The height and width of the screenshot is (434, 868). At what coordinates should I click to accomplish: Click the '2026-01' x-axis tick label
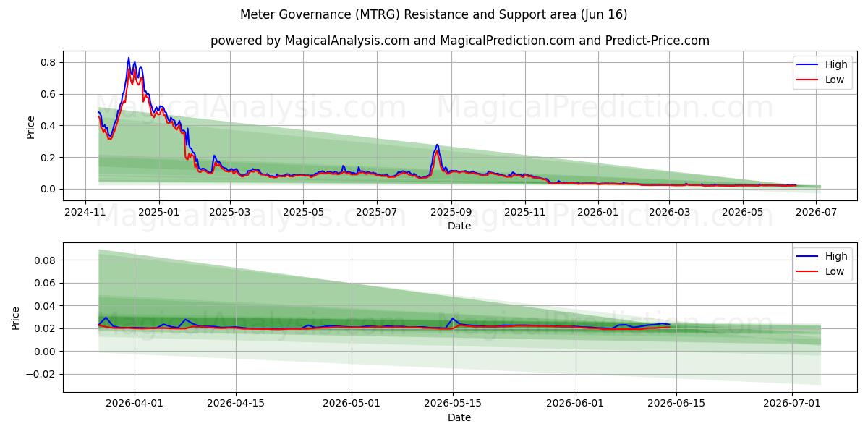click(x=599, y=212)
